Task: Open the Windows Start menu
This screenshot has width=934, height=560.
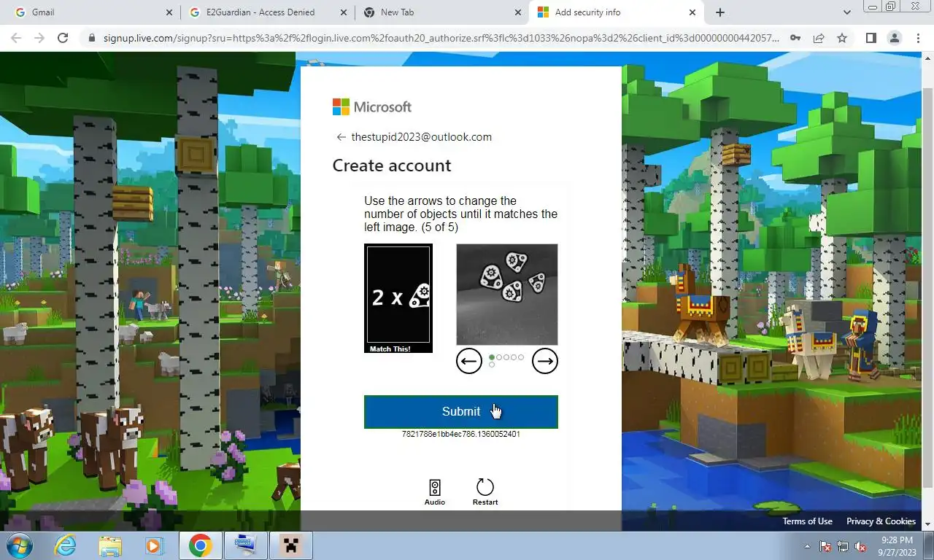Action: click(19, 545)
